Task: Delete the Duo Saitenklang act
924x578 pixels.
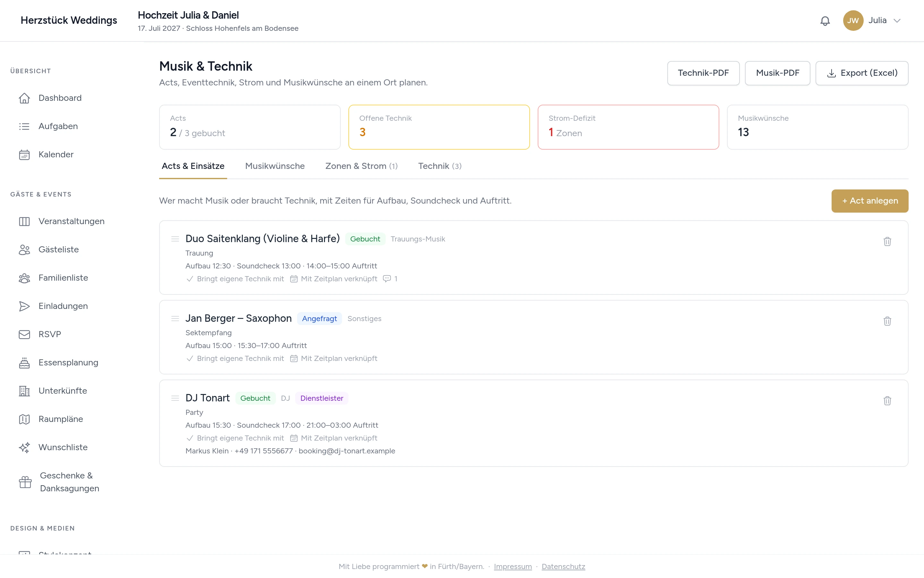Action: pos(887,241)
